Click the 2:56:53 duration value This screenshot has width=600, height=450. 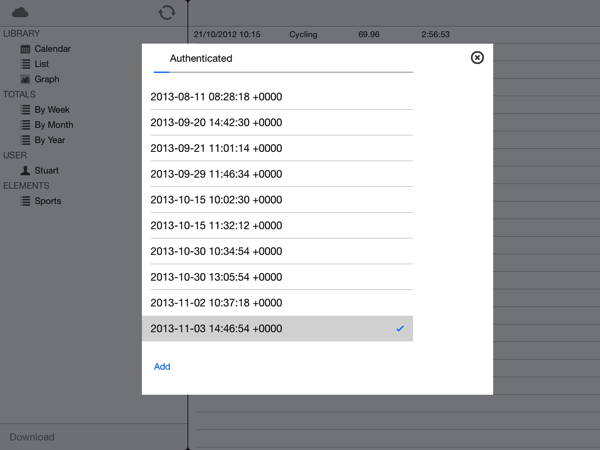coord(435,34)
